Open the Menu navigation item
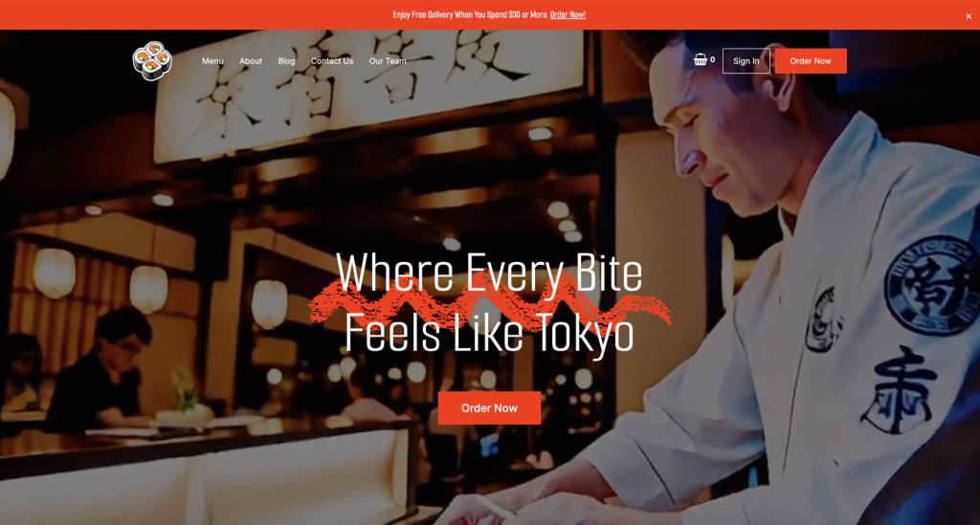The image size is (980, 525). tap(212, 61)
